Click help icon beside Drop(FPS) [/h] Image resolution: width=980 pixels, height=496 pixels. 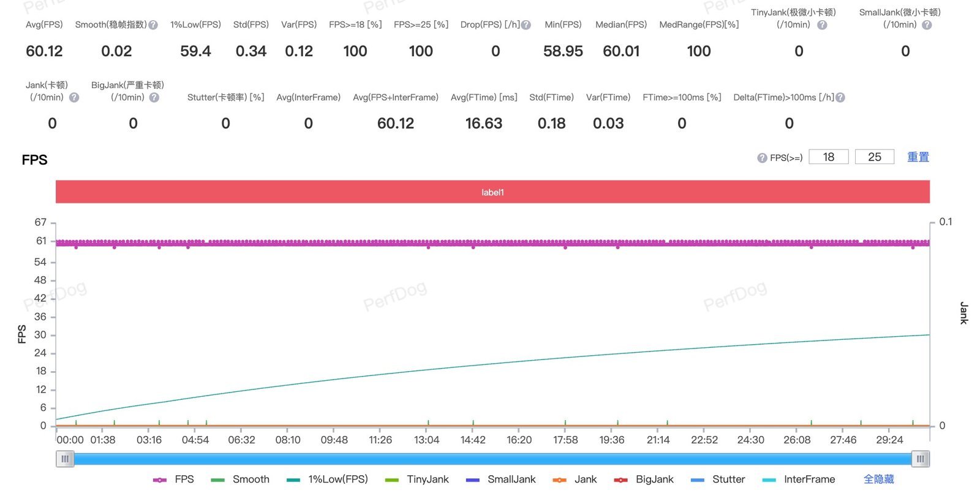(526, 25)
